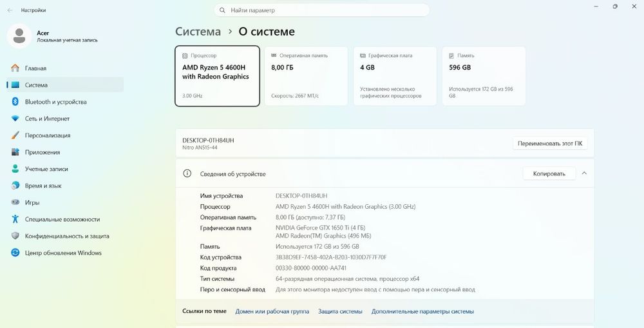
Task: Click the Переименовать этот ПК button
Action: pyautogui.click(x=550, y=144)
